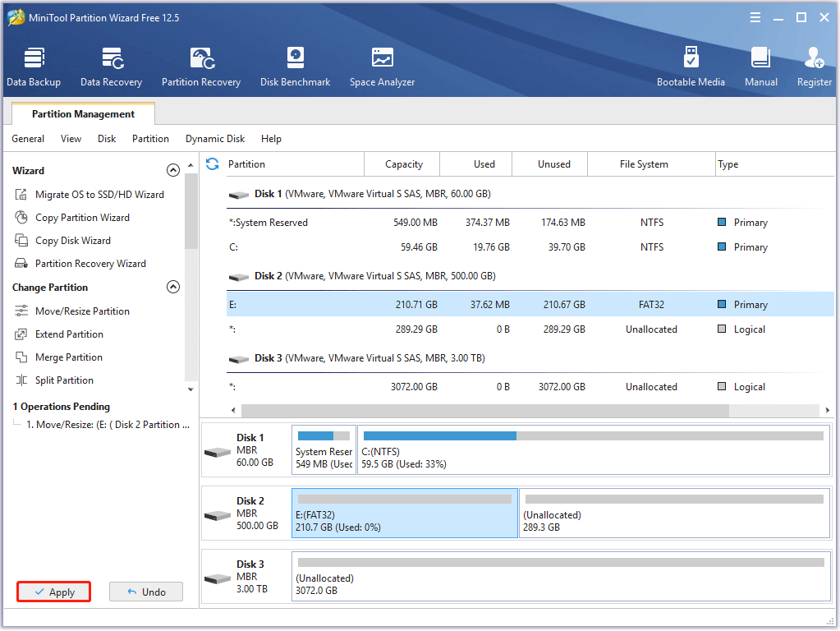Screen dimensions: 840x631
Task: Click the partition list scroll right arrow
Action: [828, 410]
